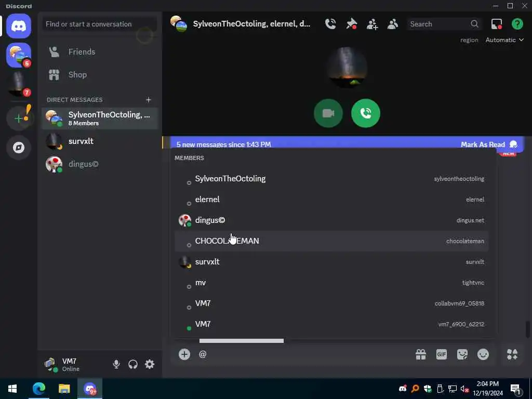Open the dingus© direct message
Image resolution: width=532 pixels, height=399 pixels.
99,164
